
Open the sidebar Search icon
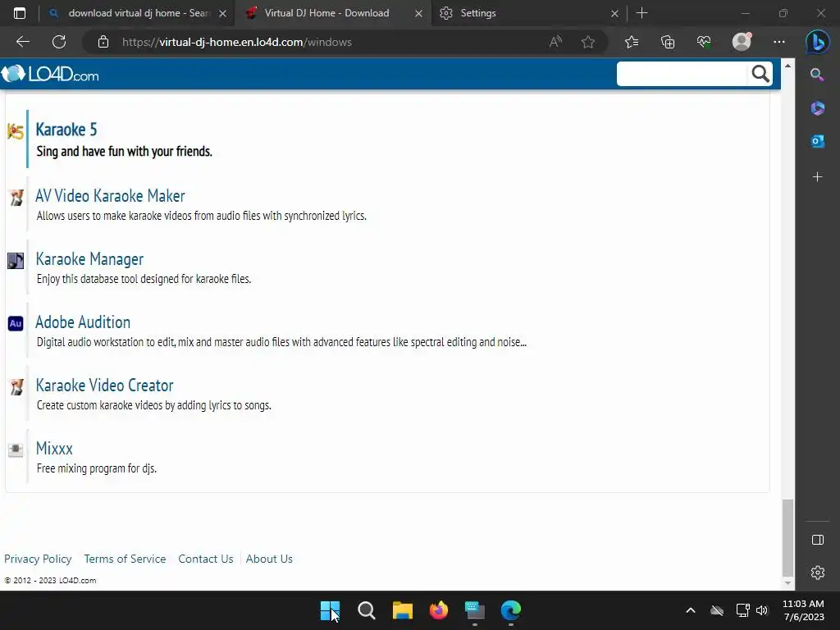pos(817,75)
